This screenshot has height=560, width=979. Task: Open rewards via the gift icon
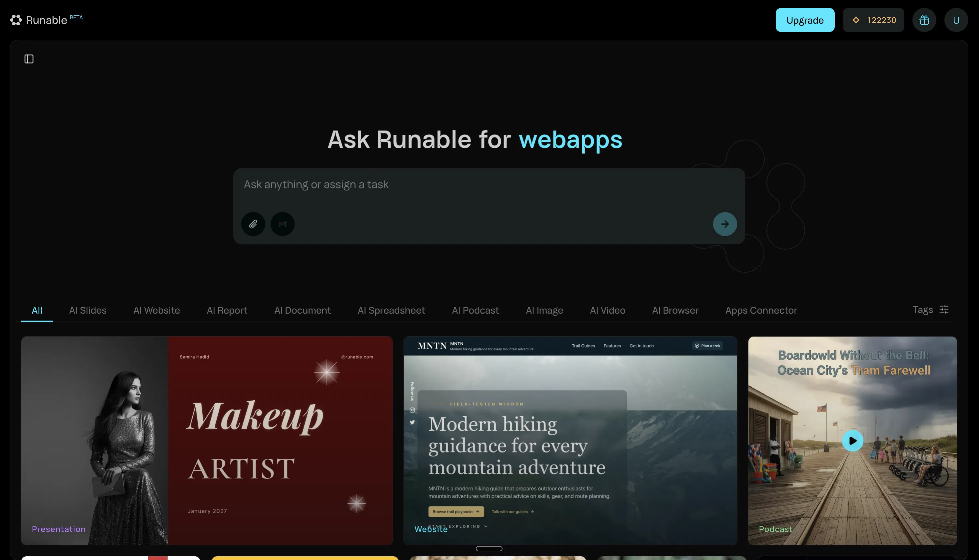coord(925,20)
